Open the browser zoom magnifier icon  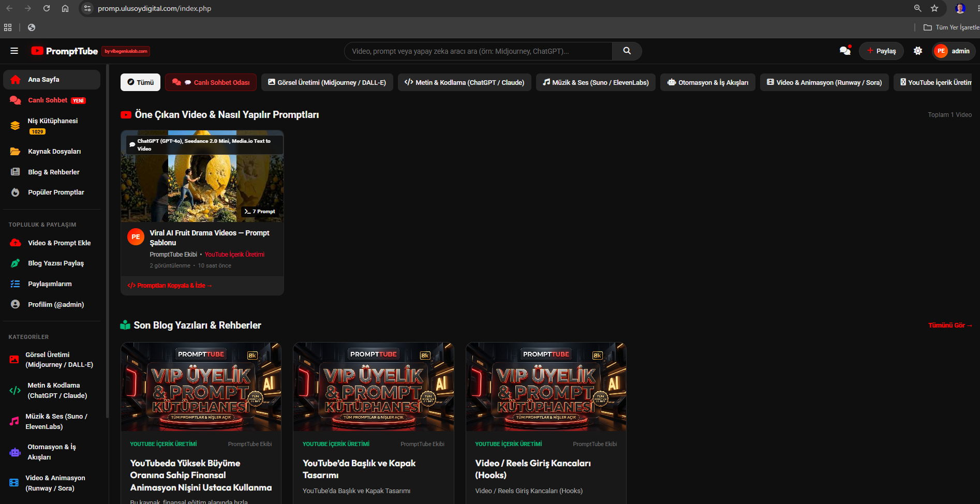click(918, 8)
